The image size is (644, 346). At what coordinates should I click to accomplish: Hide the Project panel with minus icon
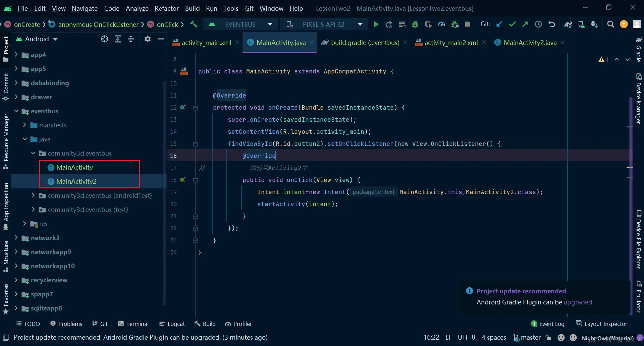161,39
